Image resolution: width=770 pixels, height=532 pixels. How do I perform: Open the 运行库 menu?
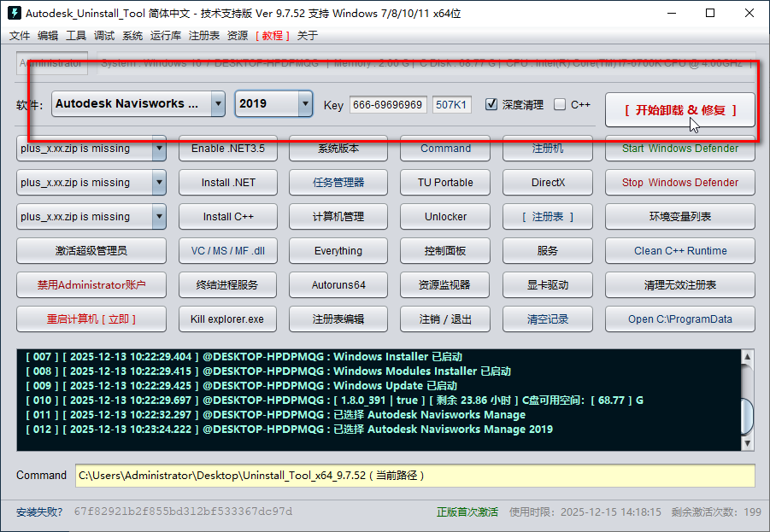coord(166,35)
